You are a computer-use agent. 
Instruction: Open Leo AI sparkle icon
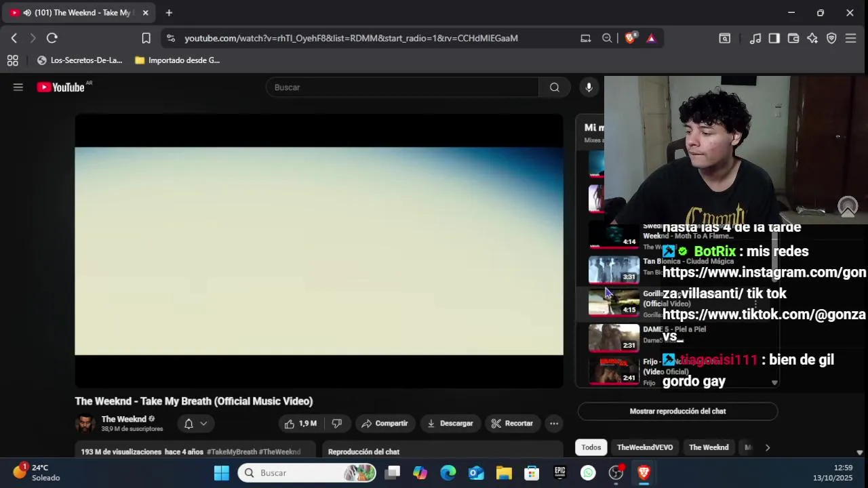812,38
